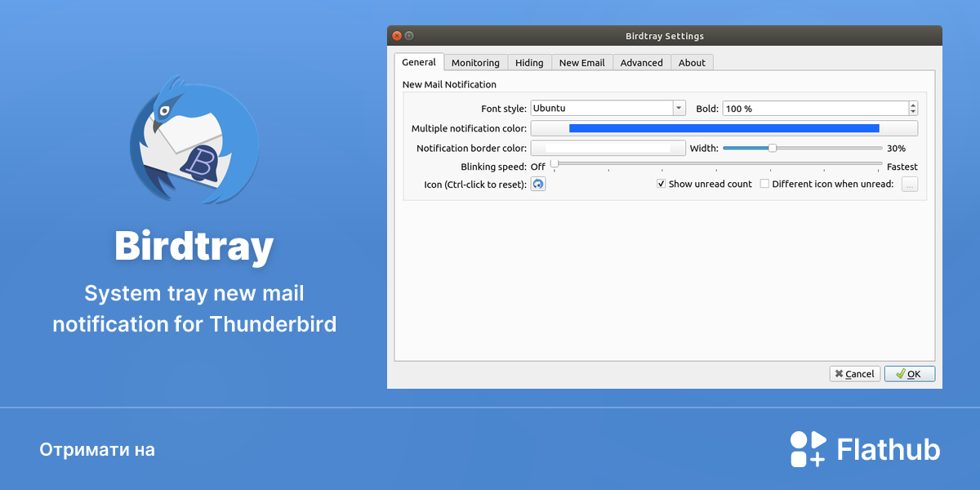Open the Font style Ubuntu dropdown
The width and height of the screenshot is (980, 490).
click(608, 108)
